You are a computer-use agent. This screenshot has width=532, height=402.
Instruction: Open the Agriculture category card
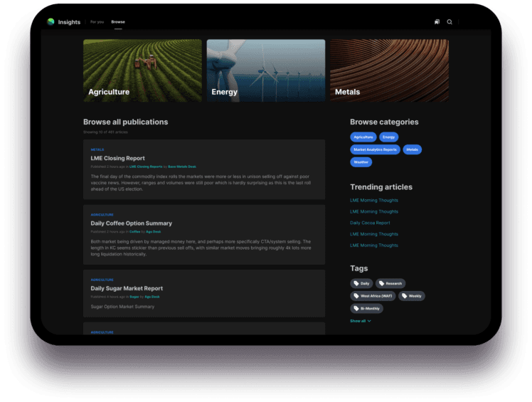coord(142,70)
